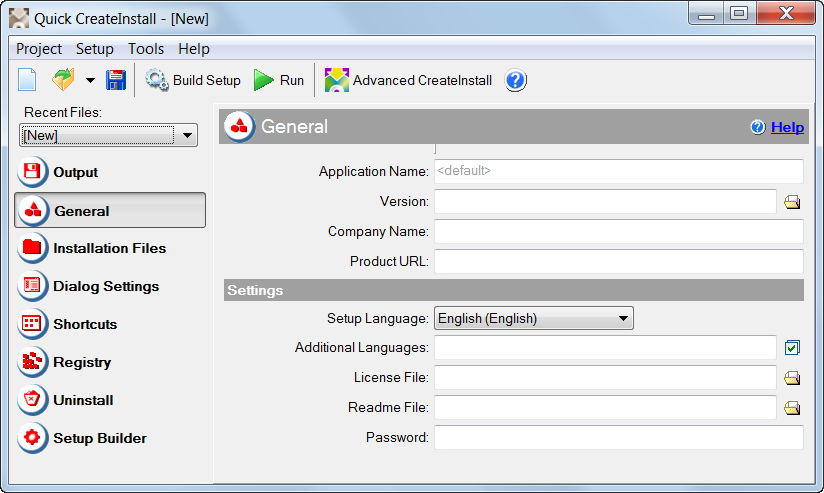Click the Registry red blocks icon

(32, 362)
